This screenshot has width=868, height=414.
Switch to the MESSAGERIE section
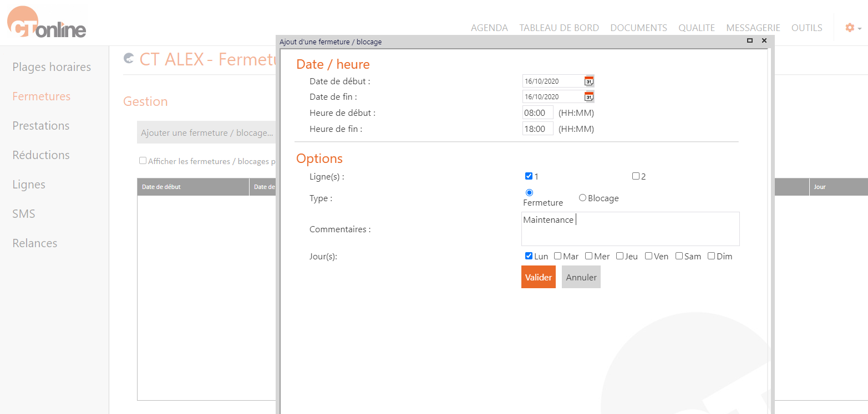tap(753, 27)
